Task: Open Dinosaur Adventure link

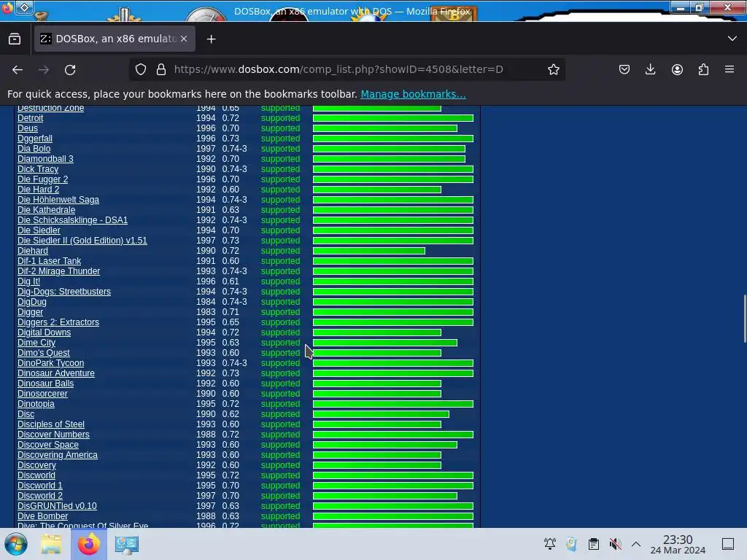Action: (55, 373)
